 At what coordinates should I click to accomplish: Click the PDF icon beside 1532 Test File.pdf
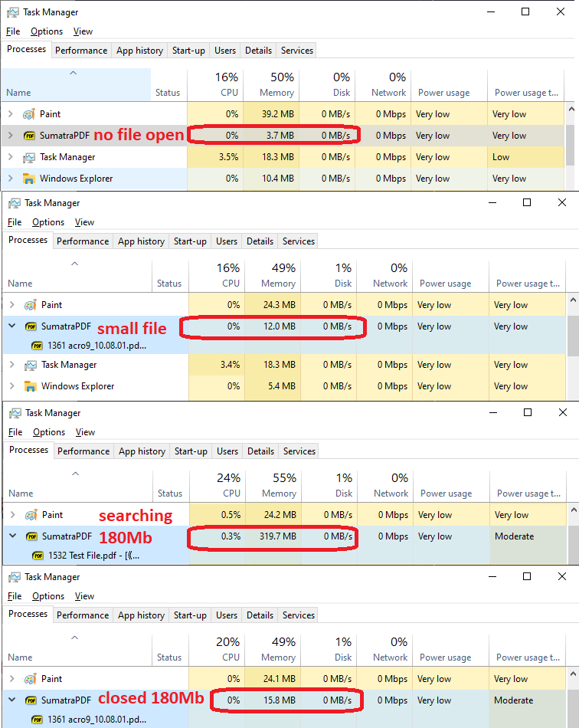coord(39,556)
